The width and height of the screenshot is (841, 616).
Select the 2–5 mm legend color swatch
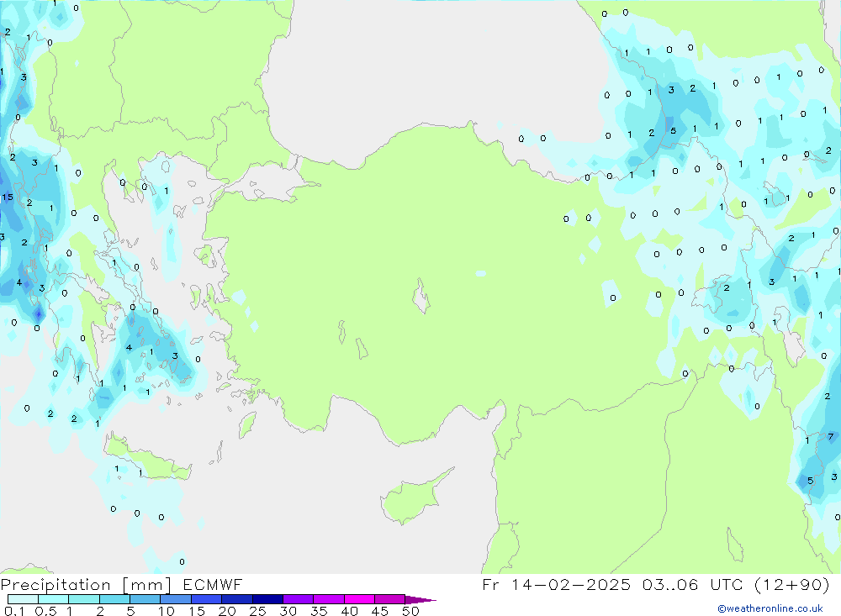[x=114, y=599]
